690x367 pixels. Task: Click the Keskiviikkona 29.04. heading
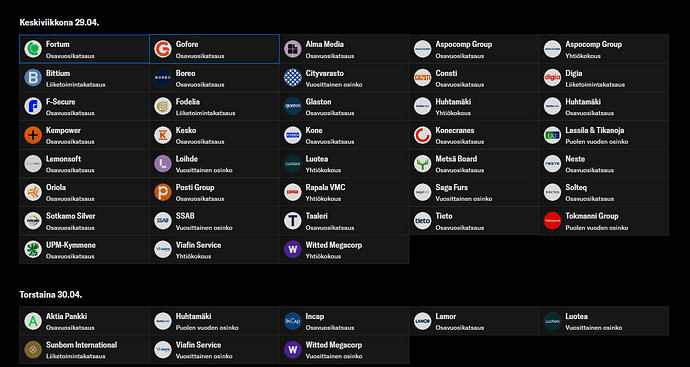59,22
